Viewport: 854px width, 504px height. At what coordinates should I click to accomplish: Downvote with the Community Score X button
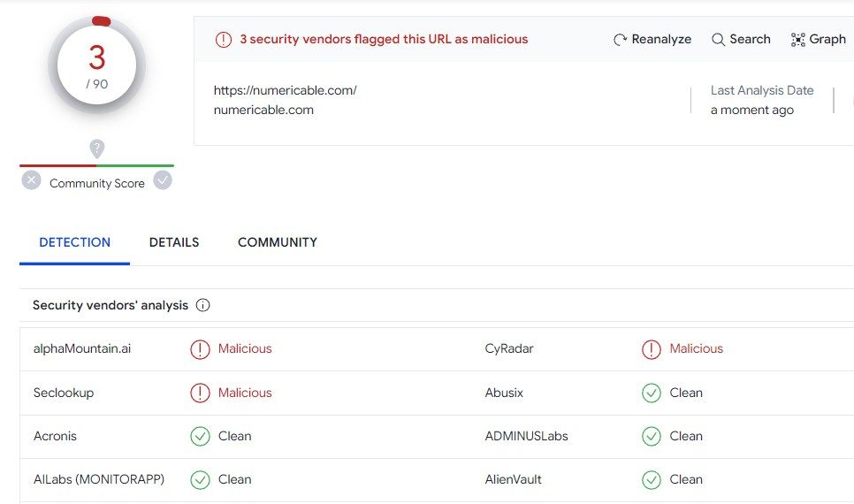pos(32,180)
